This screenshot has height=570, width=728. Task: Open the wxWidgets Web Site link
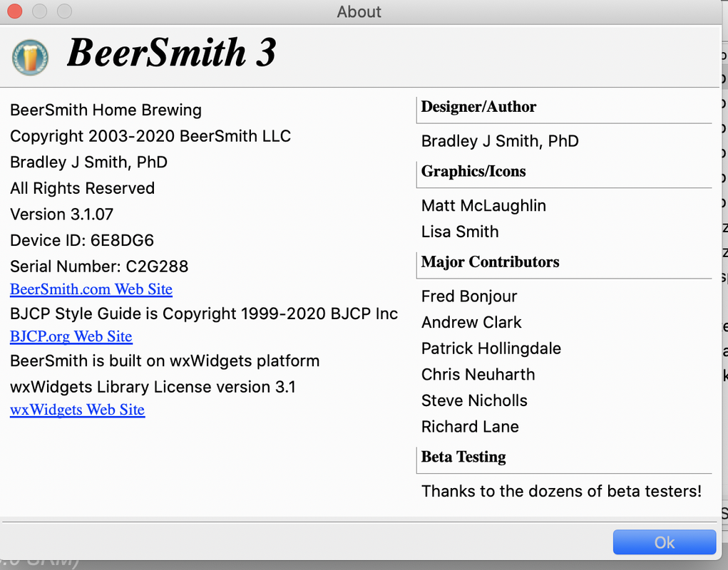point(77,410)
